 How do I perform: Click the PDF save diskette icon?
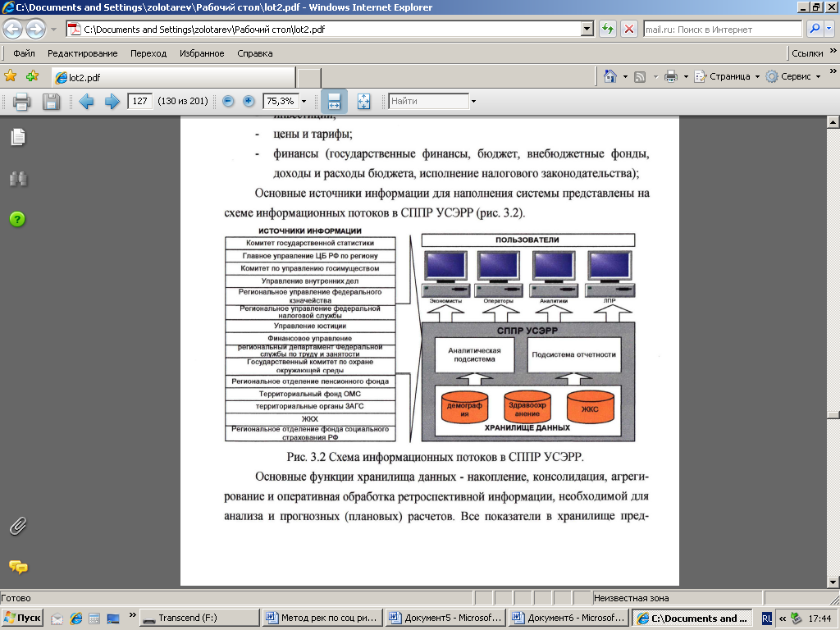(x=51, y=101)
